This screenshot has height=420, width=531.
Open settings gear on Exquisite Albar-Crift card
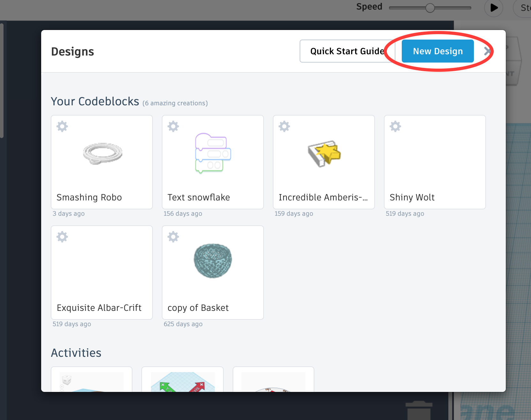[62, 236]
